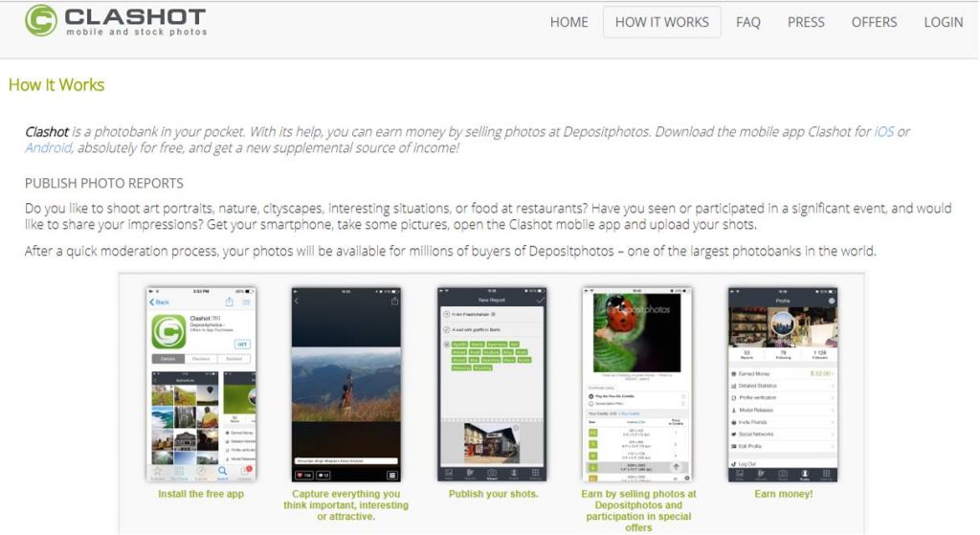The height and width of the screenshot is (535, 980).
Task: Tap the Search magnifier icon in App Store bar
Action: click(x=223, y=472)
